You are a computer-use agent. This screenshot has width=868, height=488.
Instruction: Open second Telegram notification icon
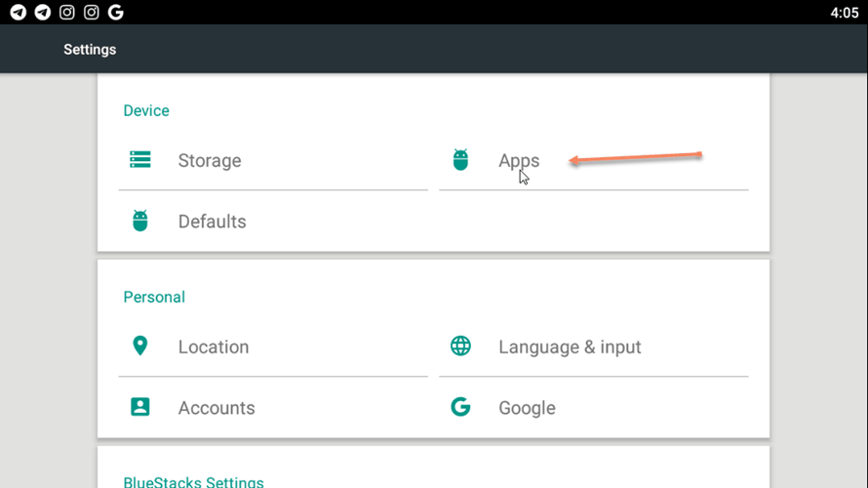click(x=43, y=12)
